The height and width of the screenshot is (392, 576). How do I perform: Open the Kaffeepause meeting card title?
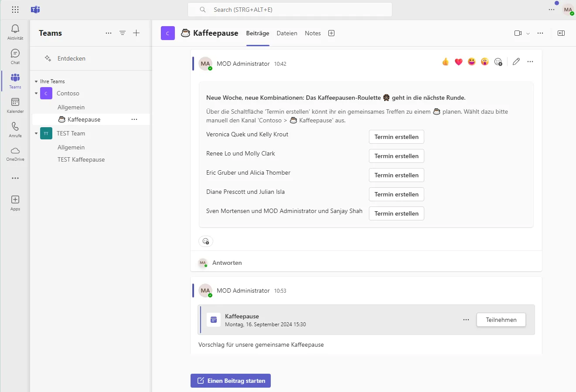click(242, 316)
